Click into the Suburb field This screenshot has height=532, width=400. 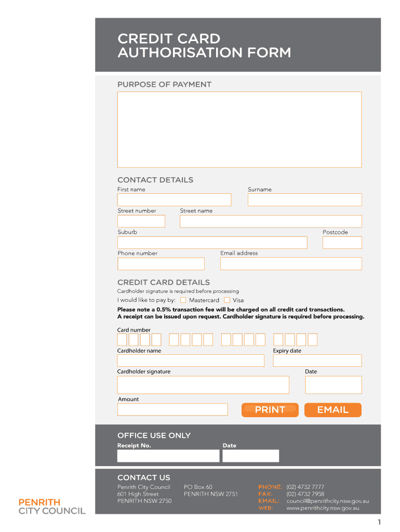pos(212,243)
